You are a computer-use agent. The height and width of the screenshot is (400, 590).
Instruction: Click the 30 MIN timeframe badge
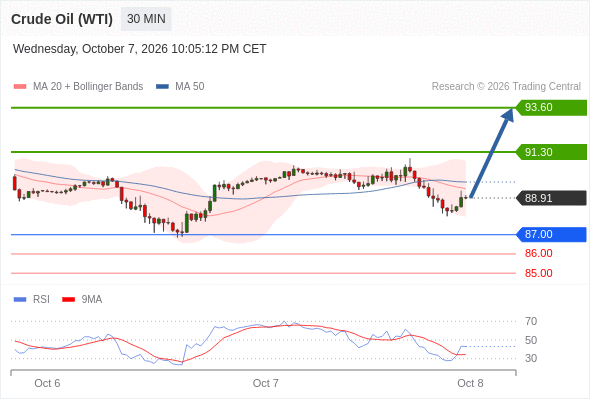146,19
